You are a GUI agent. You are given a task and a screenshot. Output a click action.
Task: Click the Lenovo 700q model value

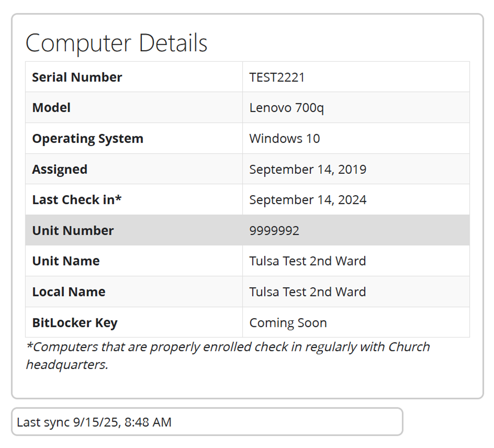(286, 108)
